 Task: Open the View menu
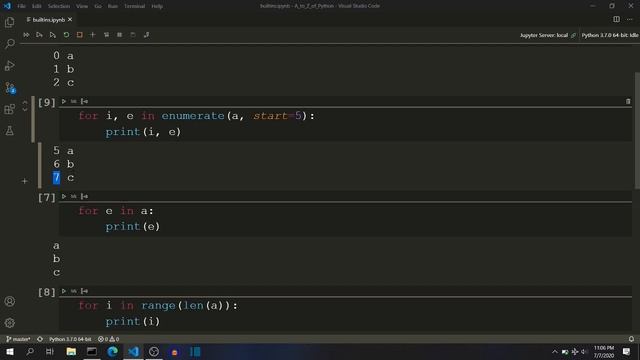point(82,6)
